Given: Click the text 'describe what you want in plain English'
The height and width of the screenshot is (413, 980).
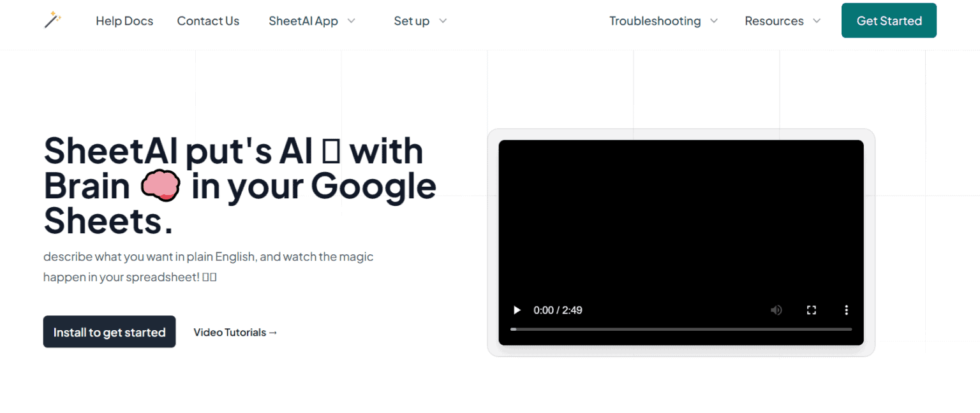Looking at the screenshot, I should (150, 257).
